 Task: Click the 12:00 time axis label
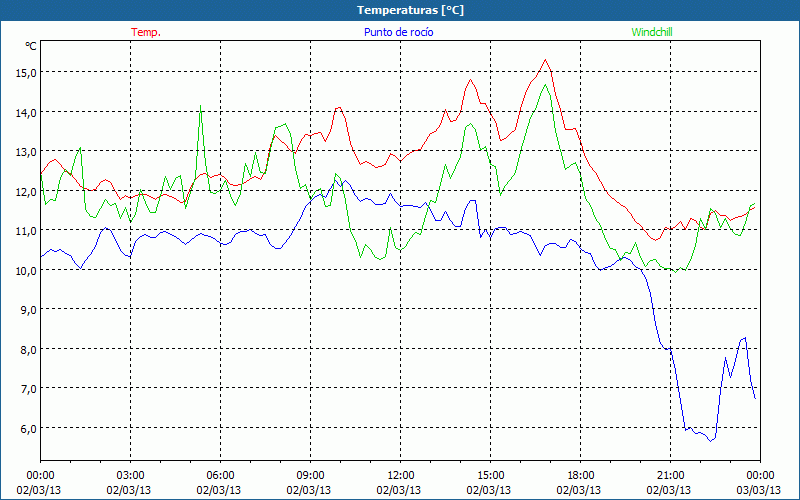coord(401,476)
